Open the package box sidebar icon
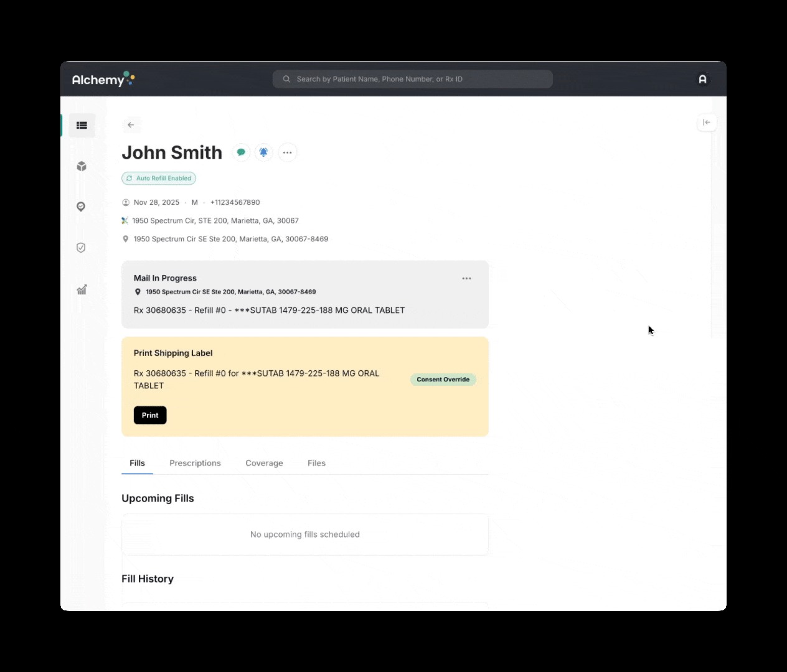 click(x=82, y=166)
